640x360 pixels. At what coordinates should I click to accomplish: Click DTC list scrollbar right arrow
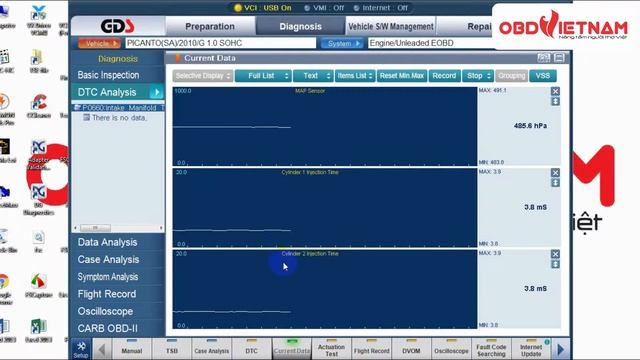coord(161,228)
